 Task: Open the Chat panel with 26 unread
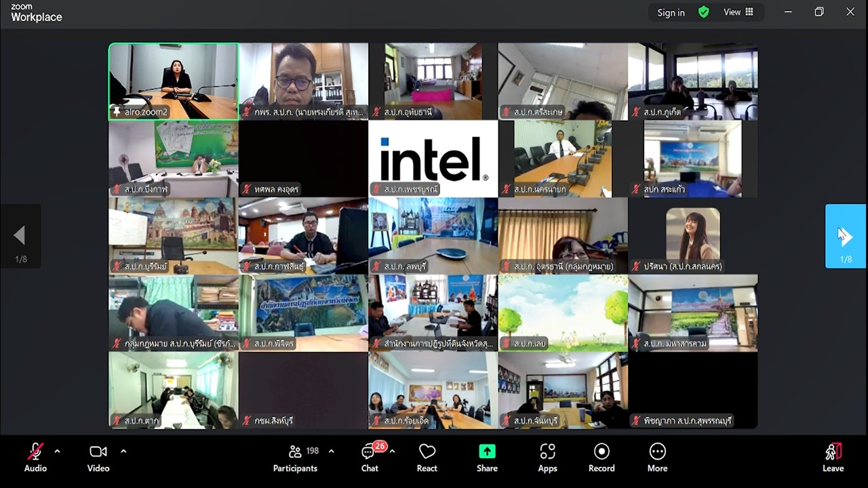coord(370,457)
